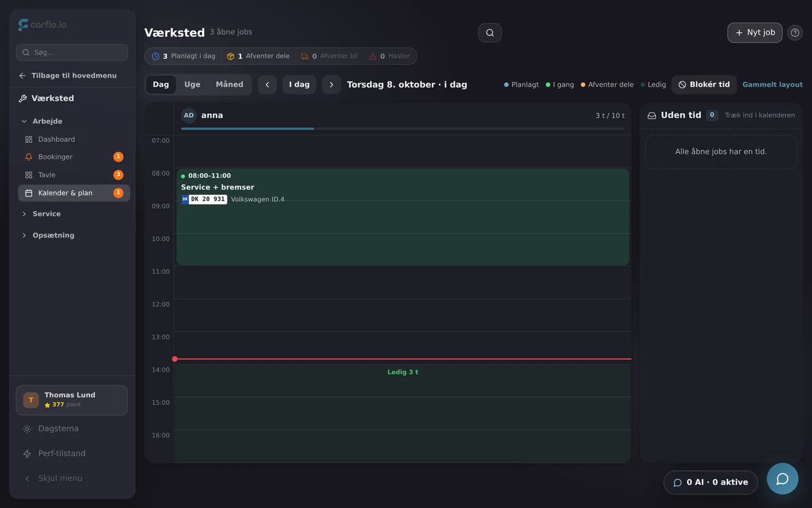The width and height of the screenshot is (812, 508).
Task: Switch to the Uge view tab
Action: tap(192, 84)
